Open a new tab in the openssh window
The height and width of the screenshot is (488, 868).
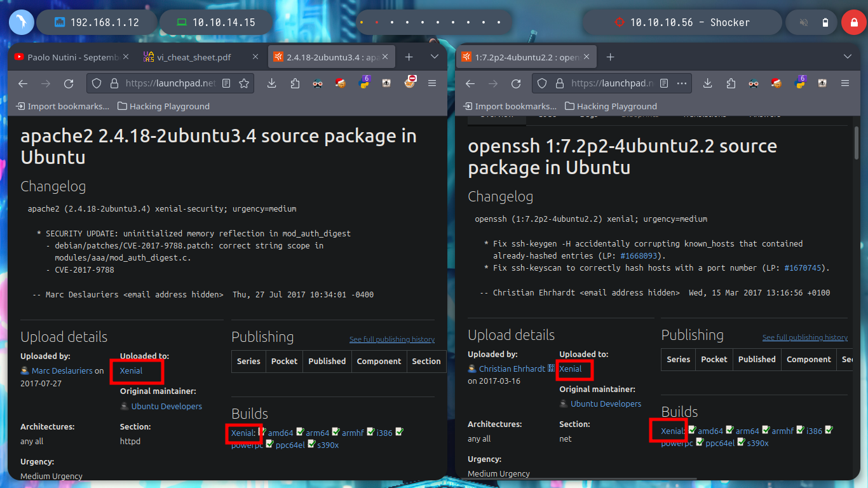click(610, 57)
